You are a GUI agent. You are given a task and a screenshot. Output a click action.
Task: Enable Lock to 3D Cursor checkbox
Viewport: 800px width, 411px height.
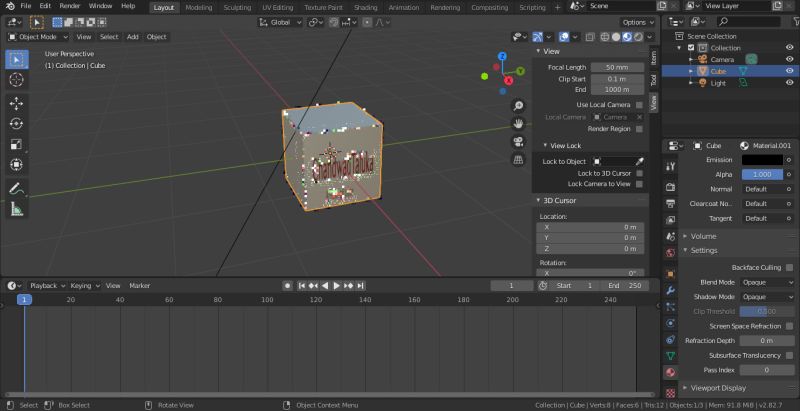pyautogui.click(x=639, y=173)
